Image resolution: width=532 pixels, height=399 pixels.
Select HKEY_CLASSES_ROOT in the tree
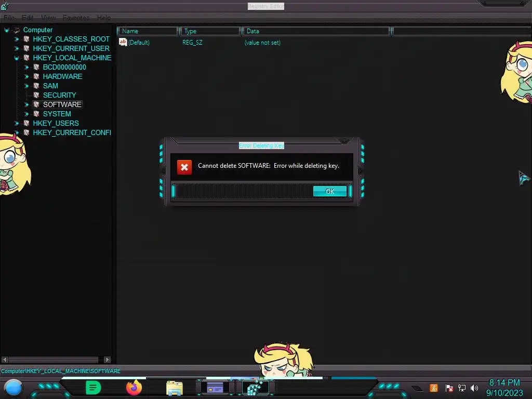pyautogui.click(x=71, y=39)
